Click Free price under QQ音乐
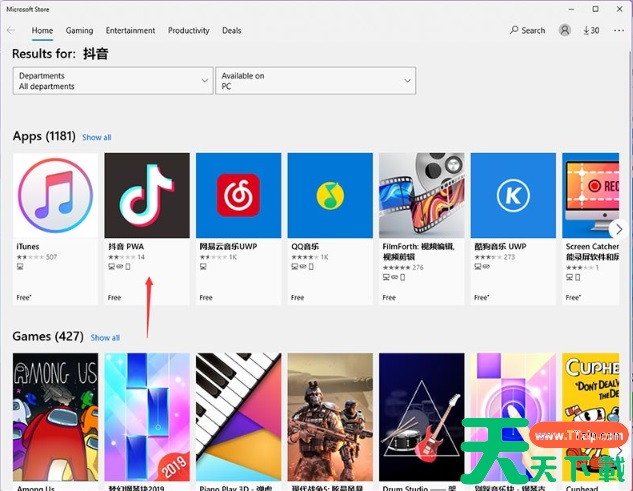The image size is (633, 491). pyautogui.click(x=298, y=298)
